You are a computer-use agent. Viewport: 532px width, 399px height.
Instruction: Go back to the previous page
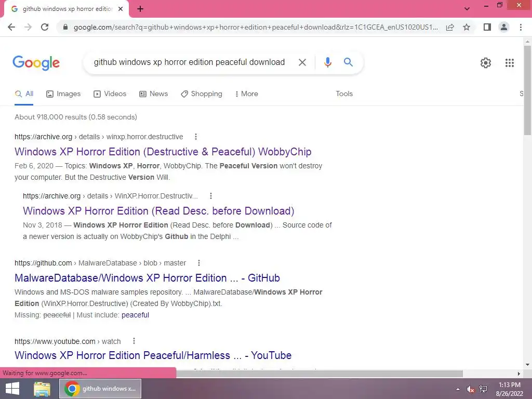tap(11, 27)
